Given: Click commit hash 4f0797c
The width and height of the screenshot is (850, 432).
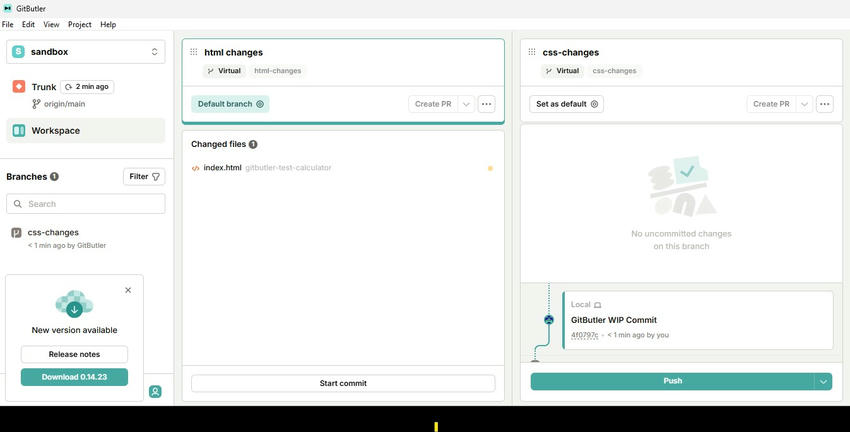Looking at the screenshot, I should tap(584, 335).
